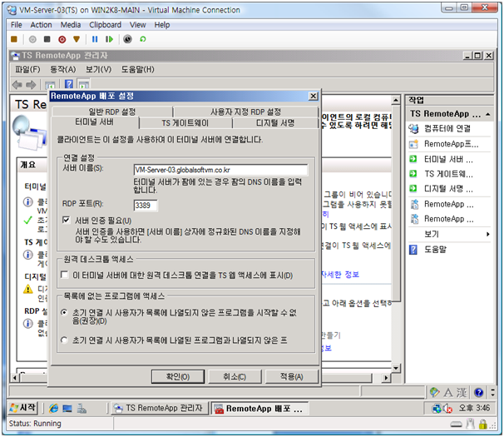Enable remote desktop in TS 웹 액세스 checkbox
504x437 pixels.
click(65, 275)
